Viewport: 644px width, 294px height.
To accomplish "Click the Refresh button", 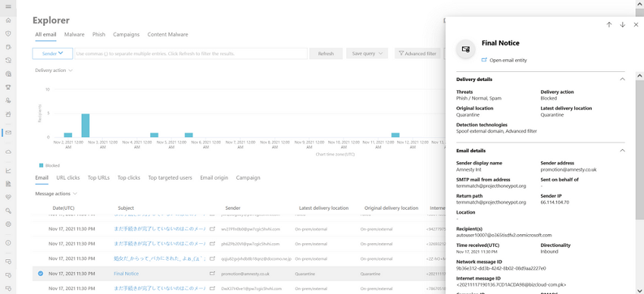I will click(x=326, y=53).
